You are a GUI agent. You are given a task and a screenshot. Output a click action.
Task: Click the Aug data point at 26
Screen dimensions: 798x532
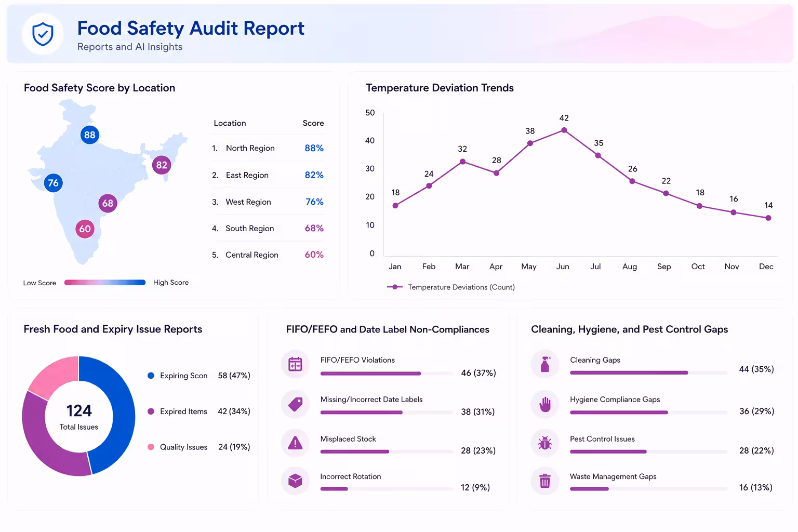(x=632, y=181)
